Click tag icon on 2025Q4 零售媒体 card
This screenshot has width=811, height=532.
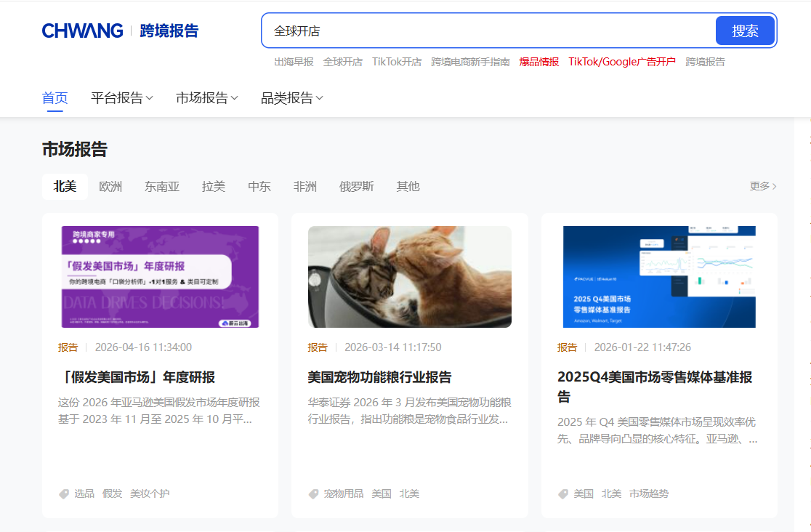point(563,493)
